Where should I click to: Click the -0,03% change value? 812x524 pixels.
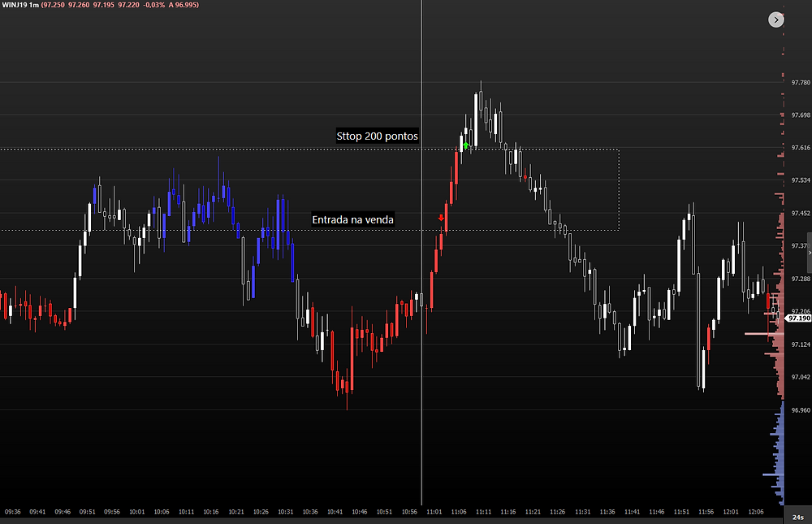(153, 5)
